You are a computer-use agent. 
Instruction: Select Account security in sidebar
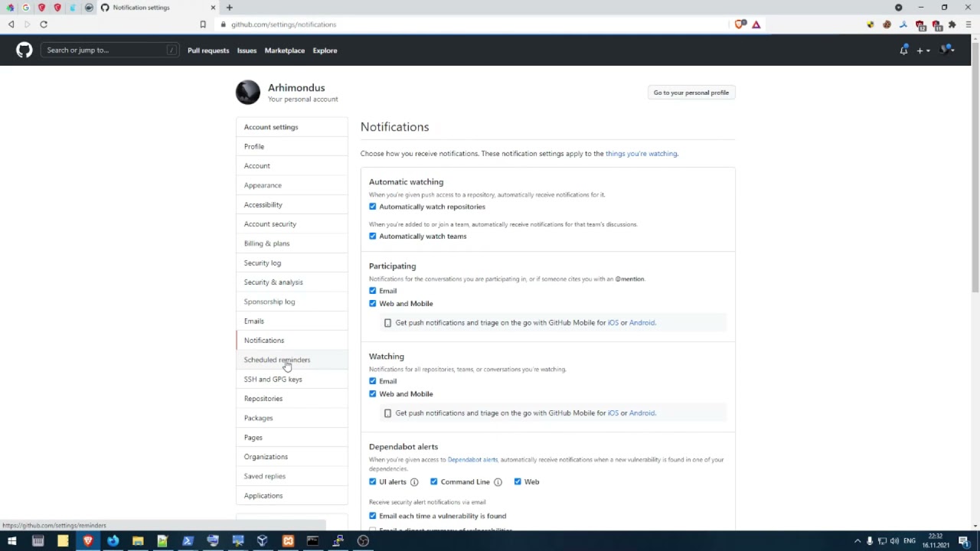[x=292, y=224]
